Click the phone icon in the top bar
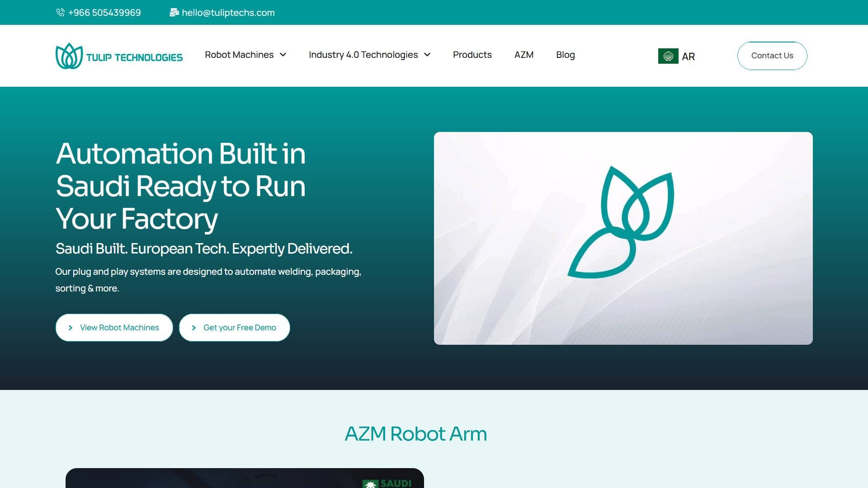Image resolution: width=868 pixels, height=488 pixels. 60,12
